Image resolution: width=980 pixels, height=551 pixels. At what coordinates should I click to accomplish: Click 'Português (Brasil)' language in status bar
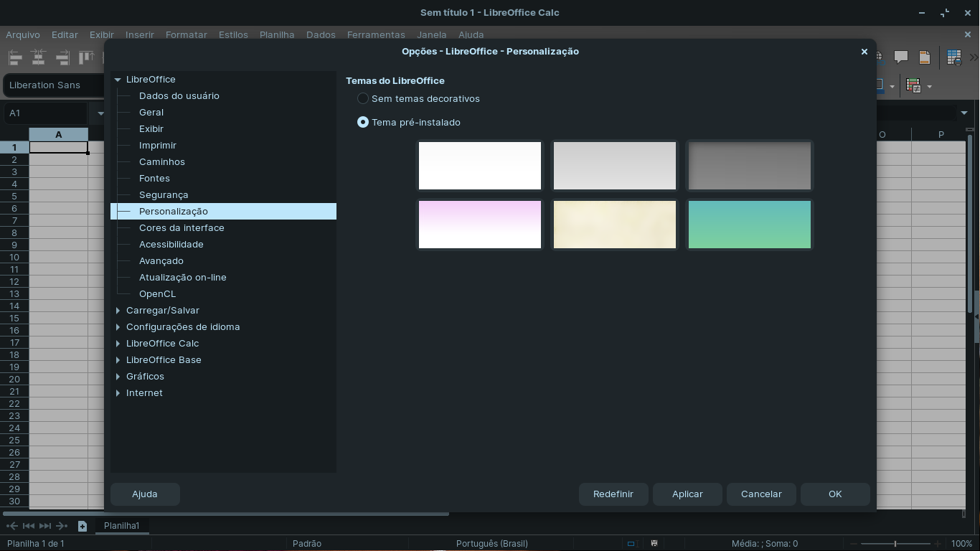[x=492, y=543]
